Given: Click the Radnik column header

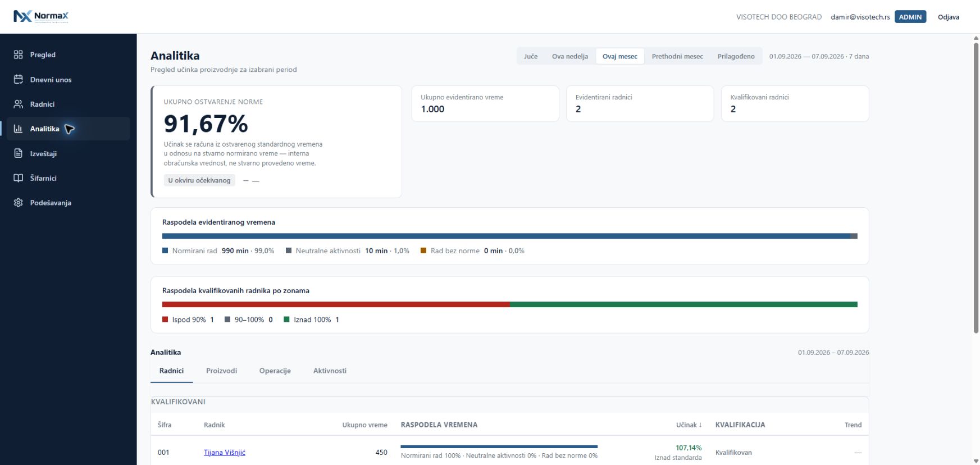Looking at the screenshot, I should tap(214, 425).
